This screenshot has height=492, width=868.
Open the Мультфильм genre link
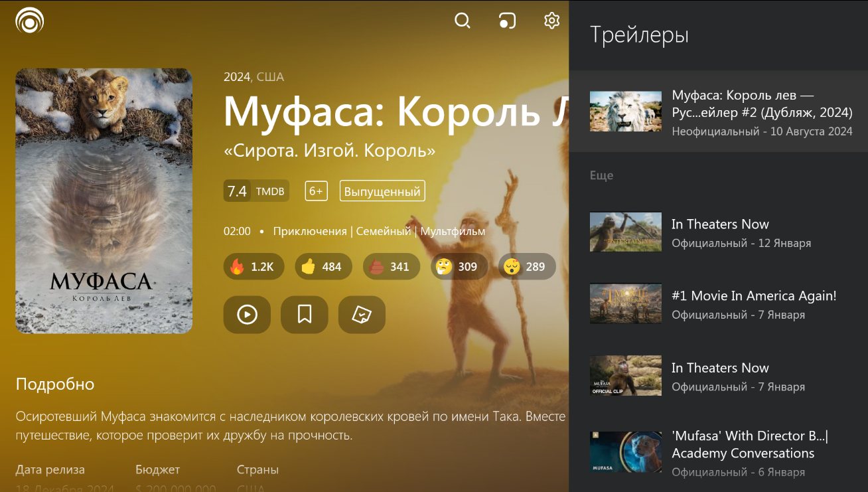click(x=453, y=231)
